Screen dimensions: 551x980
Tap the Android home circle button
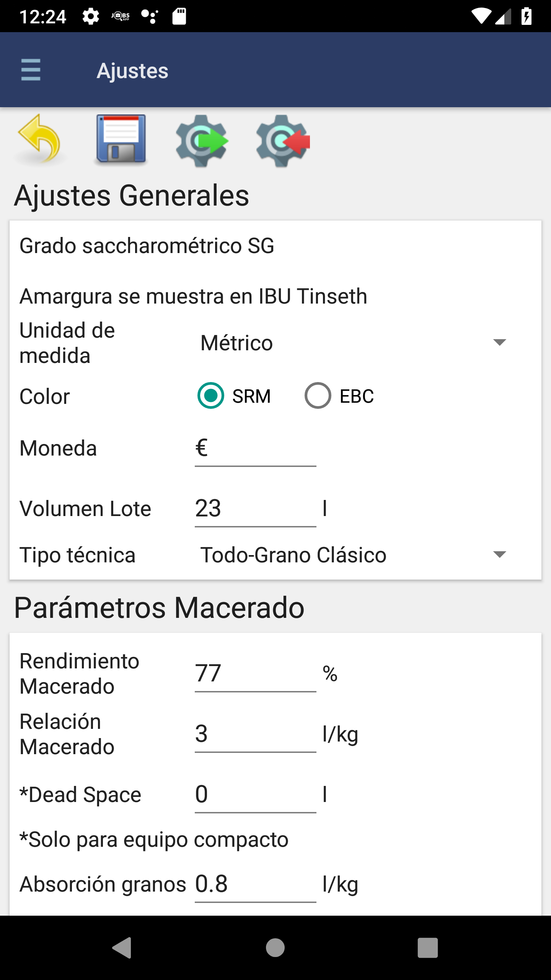tap(275, 948)
